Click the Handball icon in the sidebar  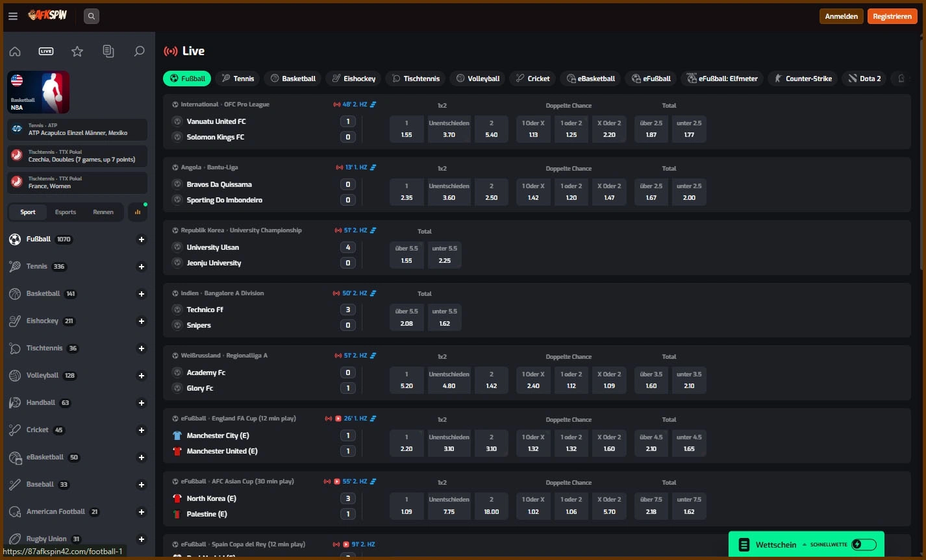click(x=15, y=403)
